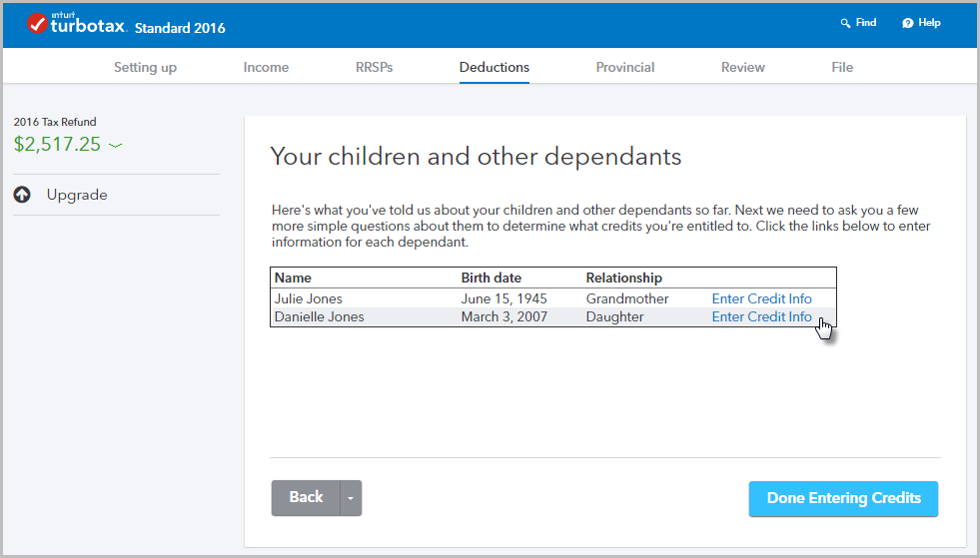Open Enter Credit Info for Julie Jones

click(761, 298)
